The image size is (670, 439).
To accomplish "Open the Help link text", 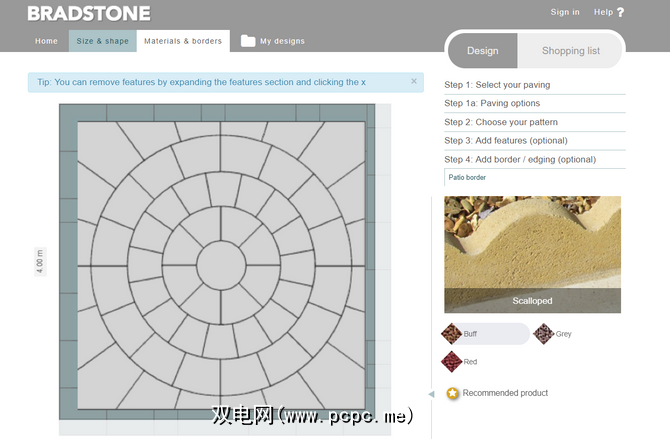I will 603,12.
